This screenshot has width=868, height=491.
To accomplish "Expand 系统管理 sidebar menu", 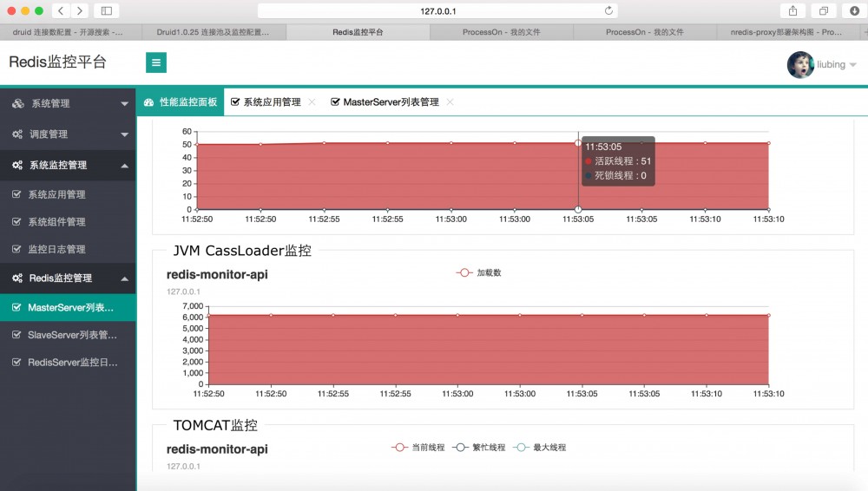I will click(x=68, y=103).
